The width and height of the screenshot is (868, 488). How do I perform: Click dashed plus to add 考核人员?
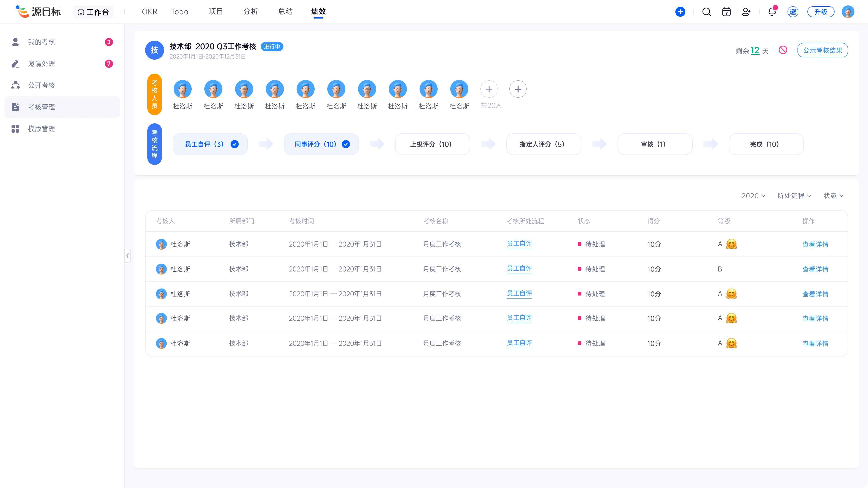click(x=518, y=89)
